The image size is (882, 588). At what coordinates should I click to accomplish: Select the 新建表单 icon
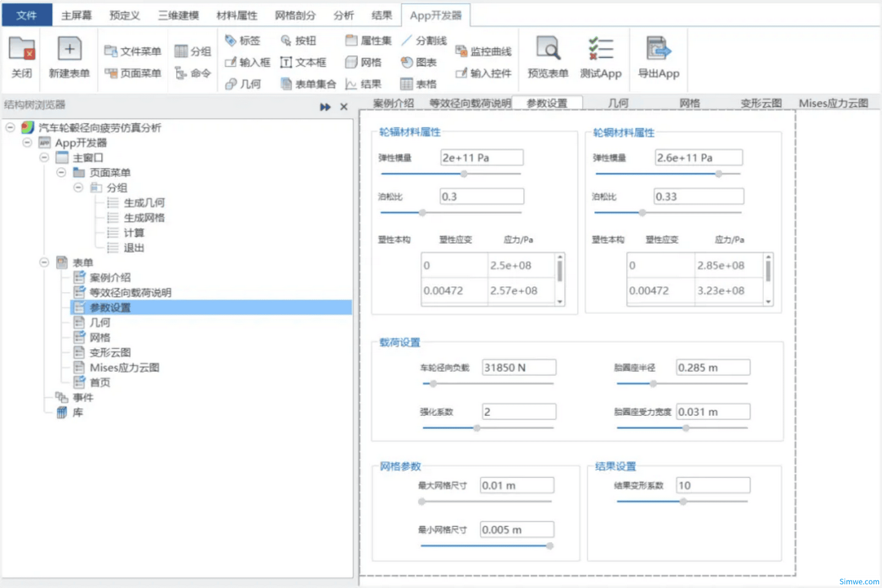69,58
